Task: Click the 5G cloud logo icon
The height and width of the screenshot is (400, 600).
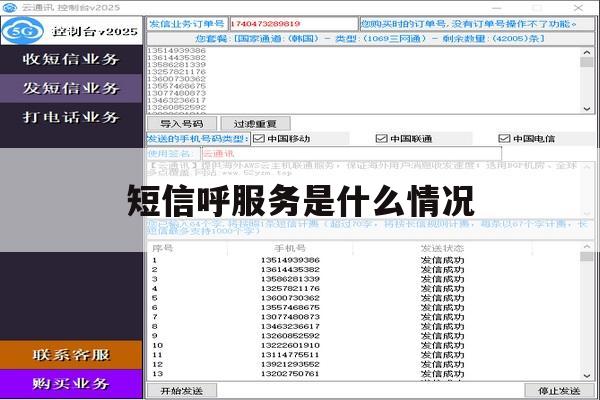Action: point(23,31)
